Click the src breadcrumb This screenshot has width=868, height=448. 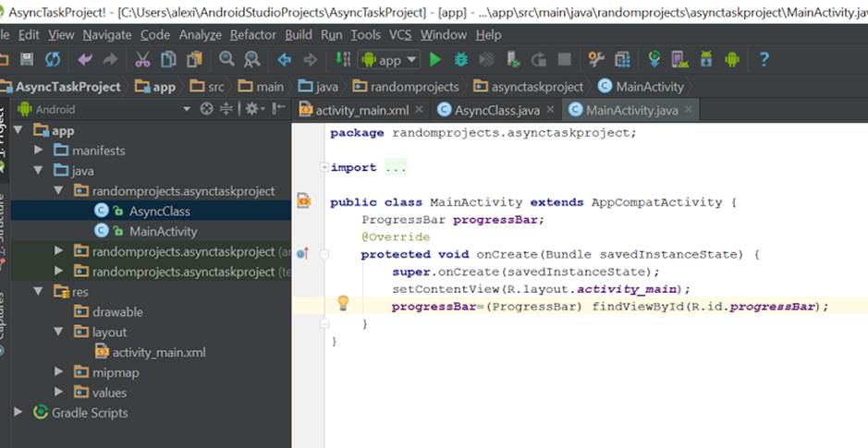click(x=207, y=87)
